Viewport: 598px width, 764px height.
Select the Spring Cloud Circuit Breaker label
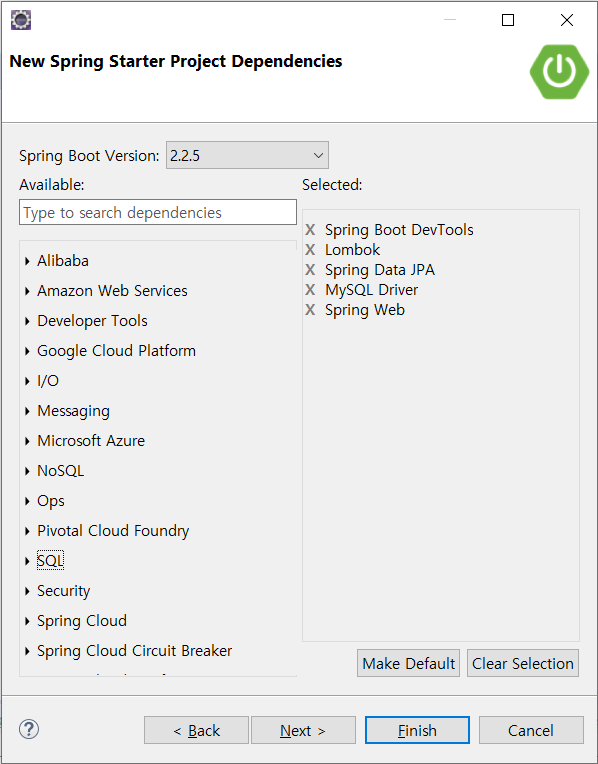[135, 651]
